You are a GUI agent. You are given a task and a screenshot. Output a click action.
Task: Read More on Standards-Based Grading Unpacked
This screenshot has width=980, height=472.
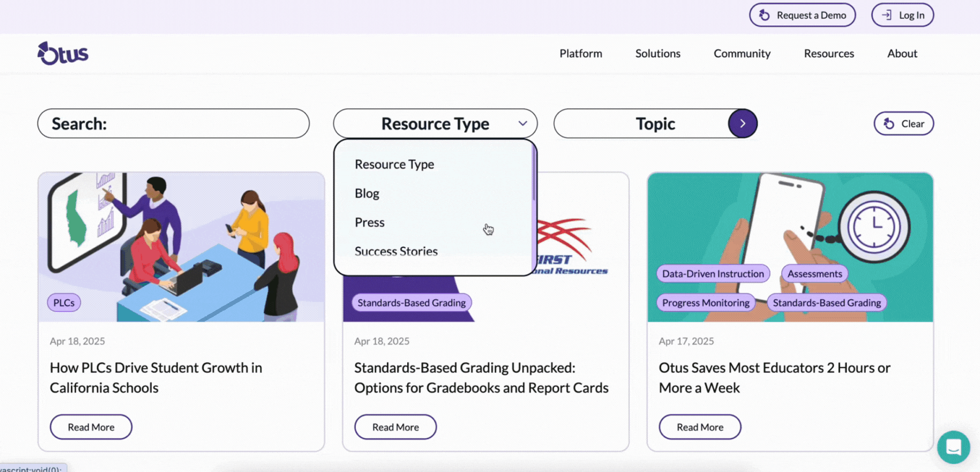tap(395, 427)
